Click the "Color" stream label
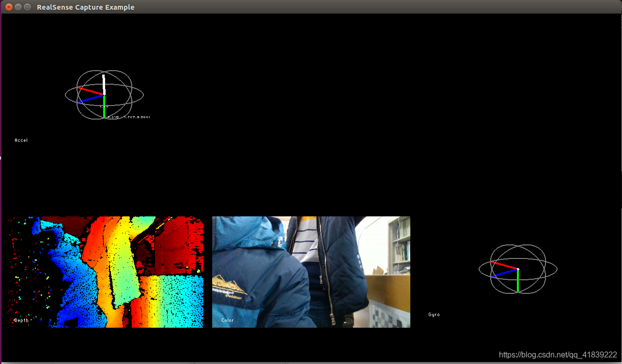This screenshot has height=364, width=622. (228, 320)
